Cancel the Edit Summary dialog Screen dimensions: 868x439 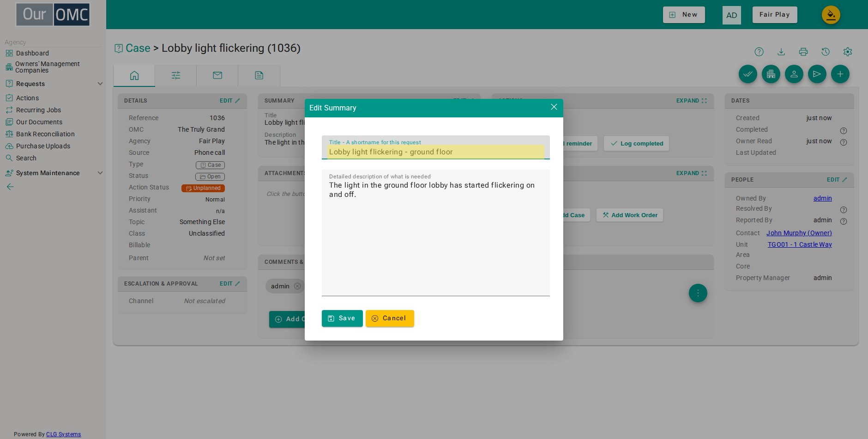pos(390,318)
